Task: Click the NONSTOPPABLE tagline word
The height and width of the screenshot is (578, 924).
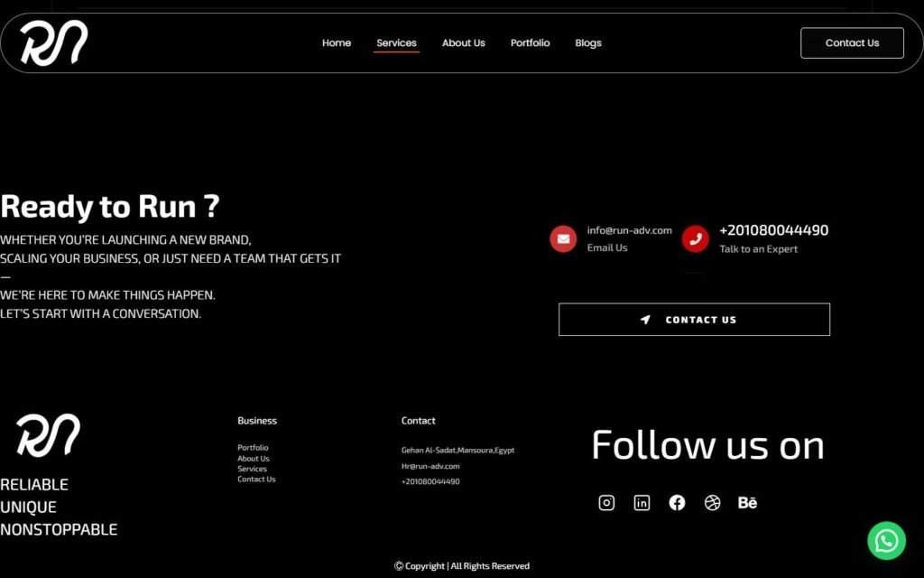Action: point(59,529)
